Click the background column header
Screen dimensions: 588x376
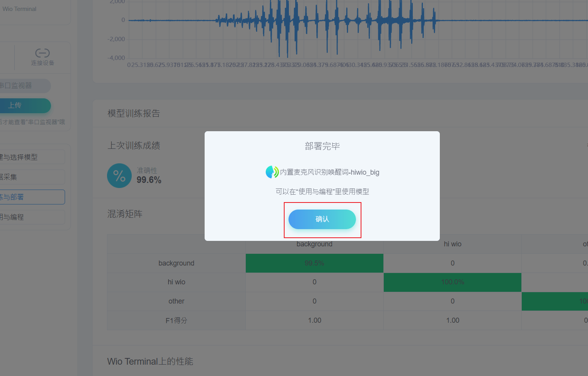[314, 244]
